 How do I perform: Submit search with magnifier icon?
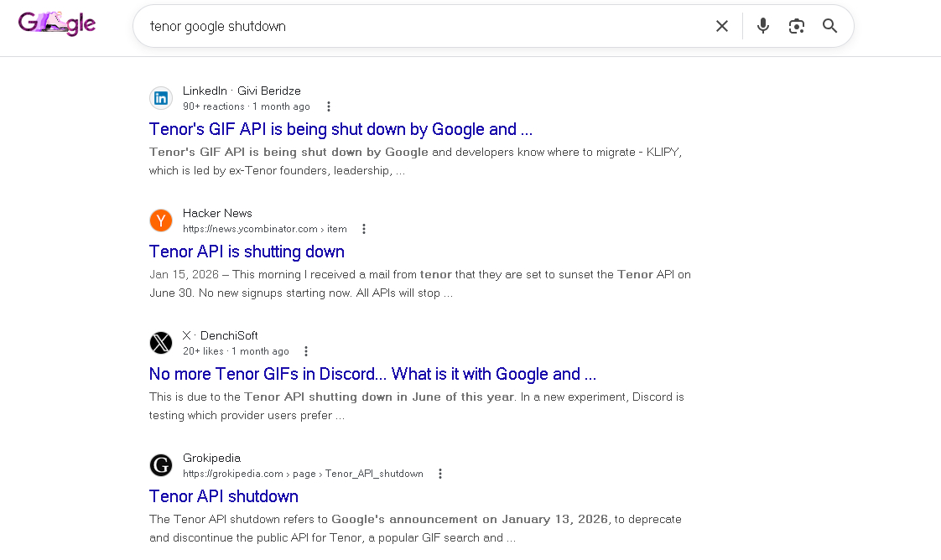click(830, 26)
